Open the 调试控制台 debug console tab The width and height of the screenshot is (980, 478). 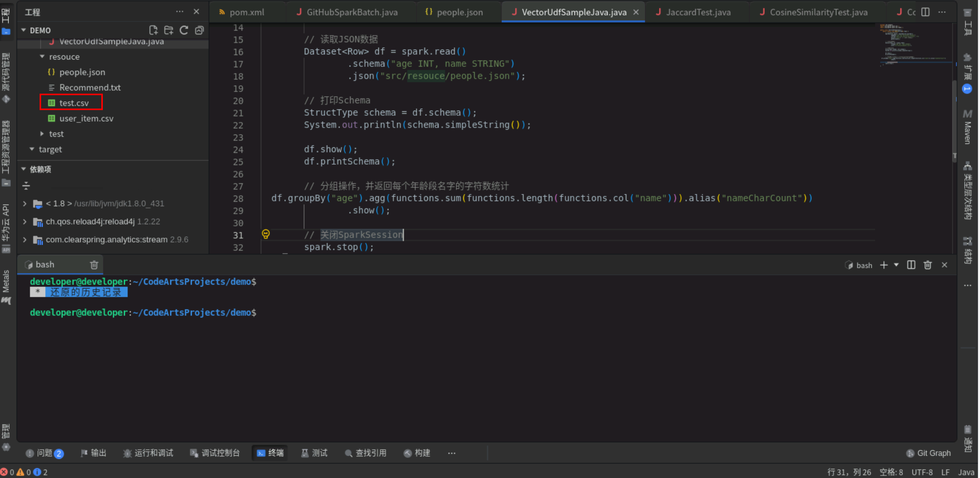click(215, 453)
